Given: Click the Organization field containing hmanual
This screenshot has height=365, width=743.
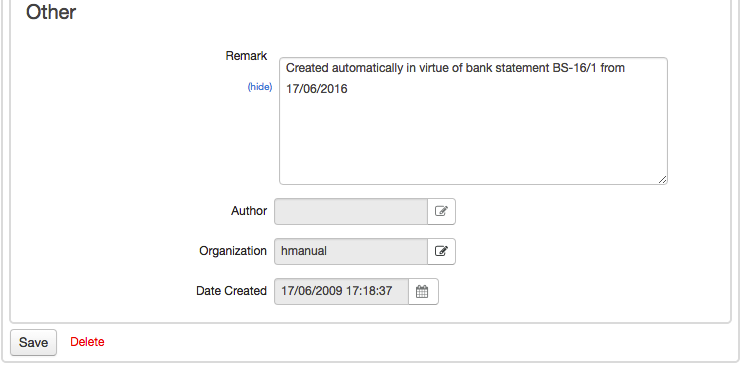Looking at the screenshot, I should point(351,251).
